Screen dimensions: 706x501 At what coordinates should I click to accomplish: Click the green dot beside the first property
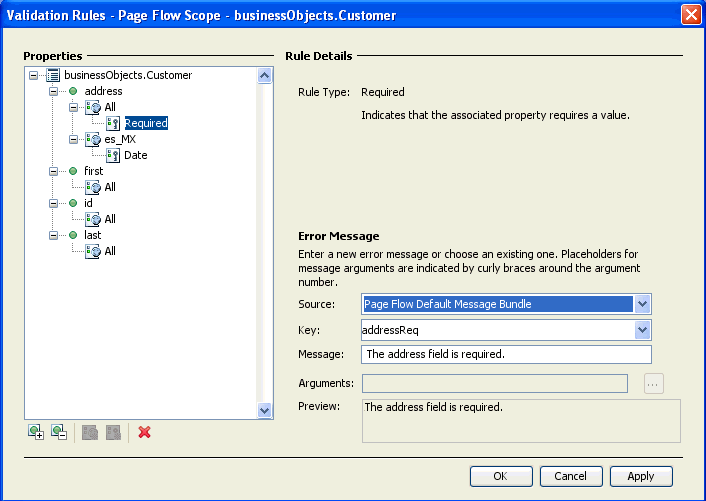pyautogui.click(x=73, y=171)
